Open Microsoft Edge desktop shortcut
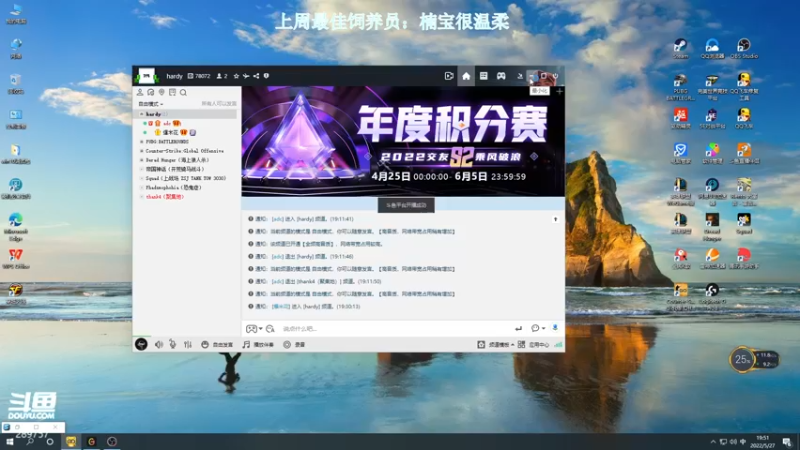 pos(15,227)
